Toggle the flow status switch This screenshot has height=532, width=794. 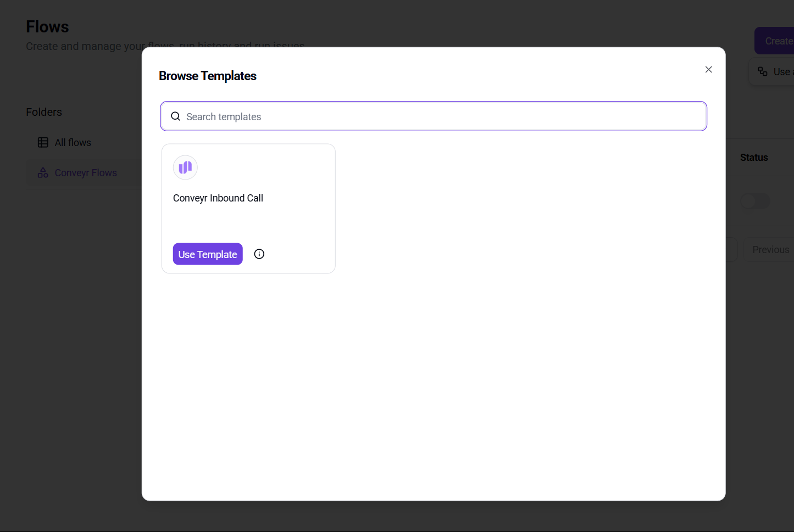755,201
